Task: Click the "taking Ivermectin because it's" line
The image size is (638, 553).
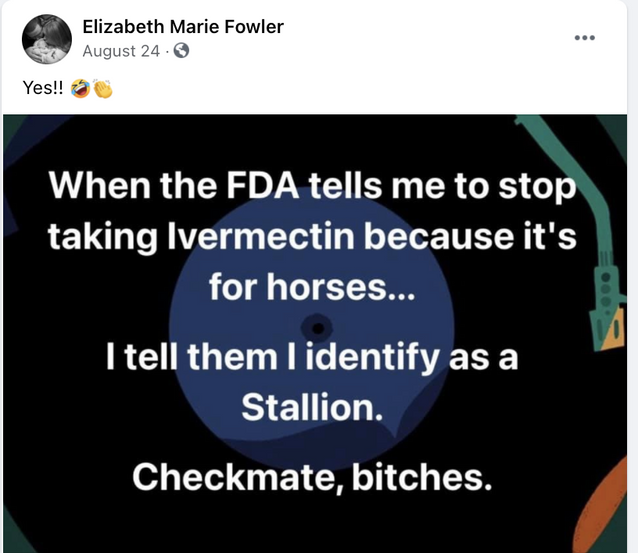Action: pyautogui.click(x=312, y=238)
